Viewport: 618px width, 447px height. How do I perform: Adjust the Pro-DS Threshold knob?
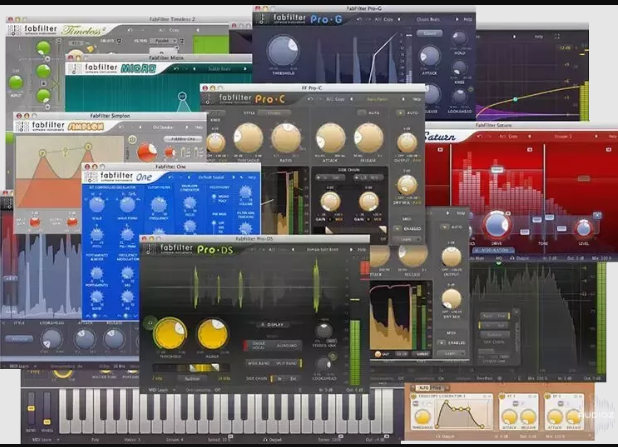(170, 334)
